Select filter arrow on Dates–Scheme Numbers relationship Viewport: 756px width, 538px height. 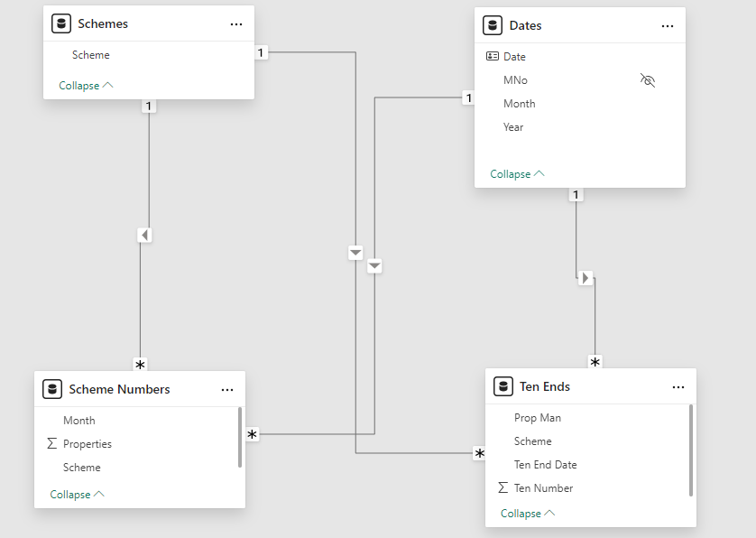374,266
